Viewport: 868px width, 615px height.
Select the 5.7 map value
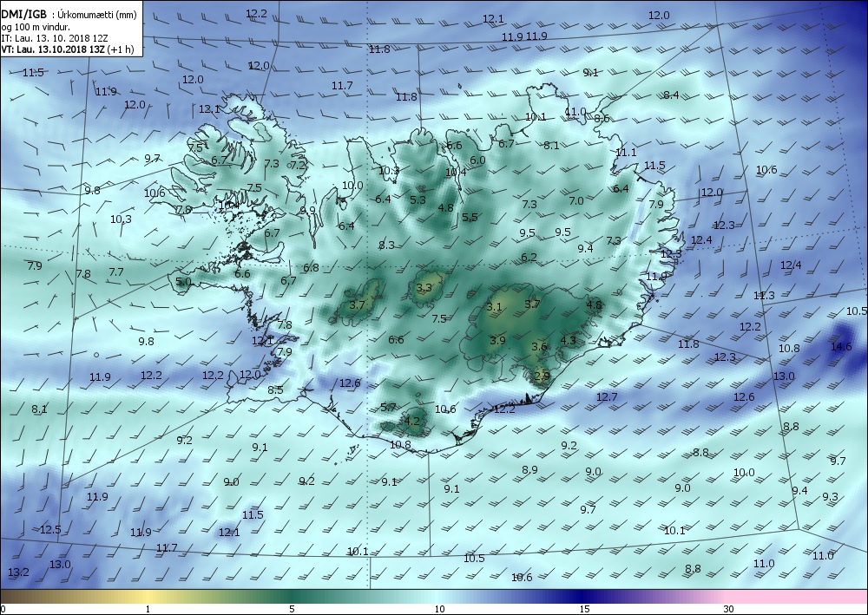pos(389,408)
